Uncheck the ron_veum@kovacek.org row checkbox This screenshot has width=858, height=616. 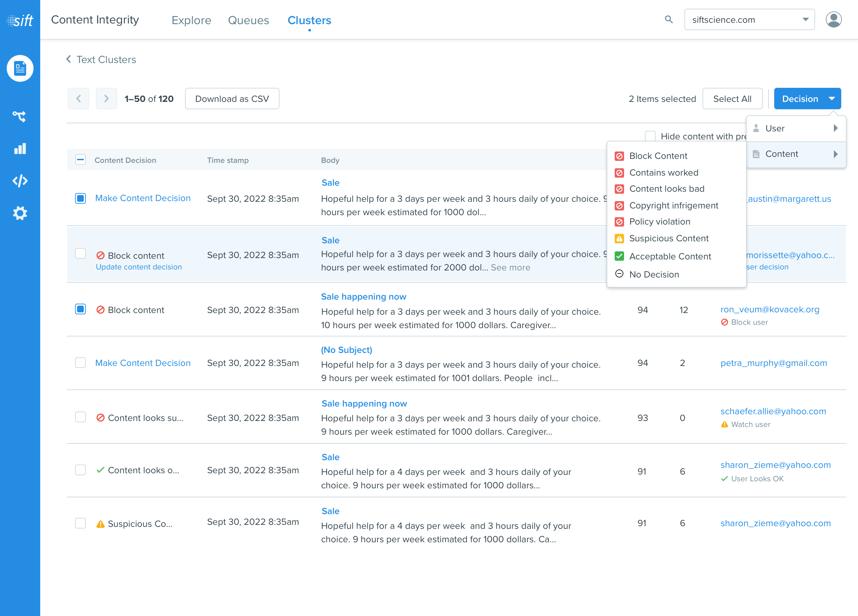80,310
